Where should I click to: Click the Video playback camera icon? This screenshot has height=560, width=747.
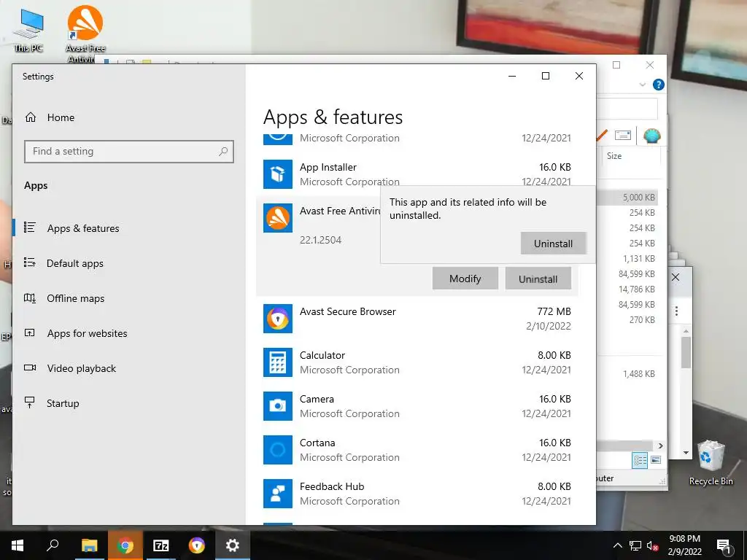30,367
